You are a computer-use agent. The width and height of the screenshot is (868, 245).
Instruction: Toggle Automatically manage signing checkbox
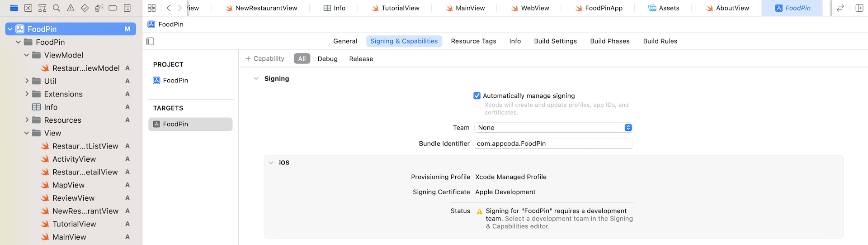click(476, 96)
